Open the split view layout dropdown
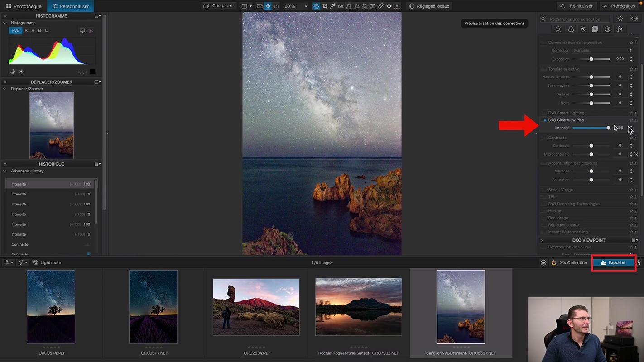Image resolution: width=644 pixels, height=362 pixels. (250, 6)
